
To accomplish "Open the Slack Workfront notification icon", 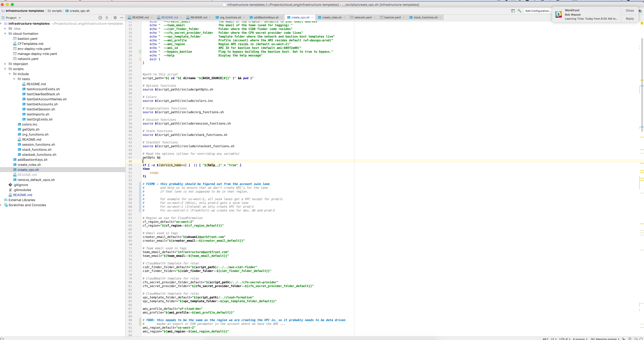I will tap(558, 14).
